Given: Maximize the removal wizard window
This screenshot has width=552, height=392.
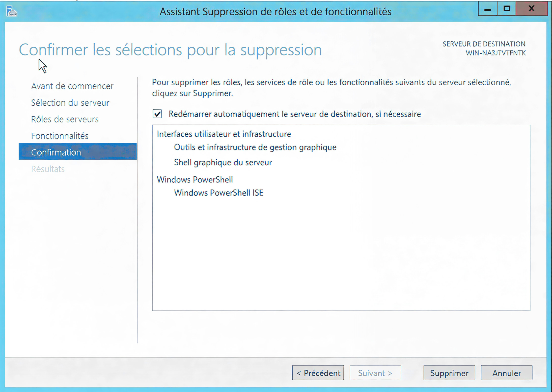Looking at the screenshot, I should coord(507,9).
